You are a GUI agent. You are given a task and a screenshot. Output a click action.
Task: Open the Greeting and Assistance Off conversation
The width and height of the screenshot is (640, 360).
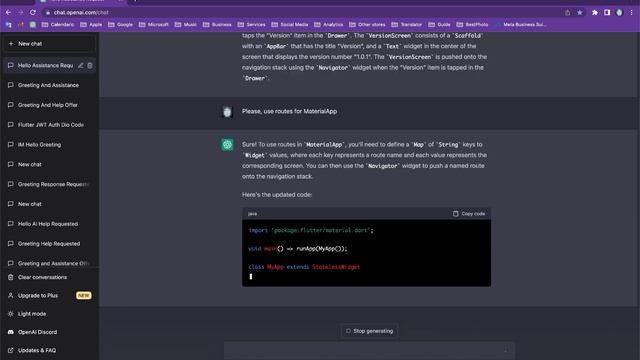point(49,263)
